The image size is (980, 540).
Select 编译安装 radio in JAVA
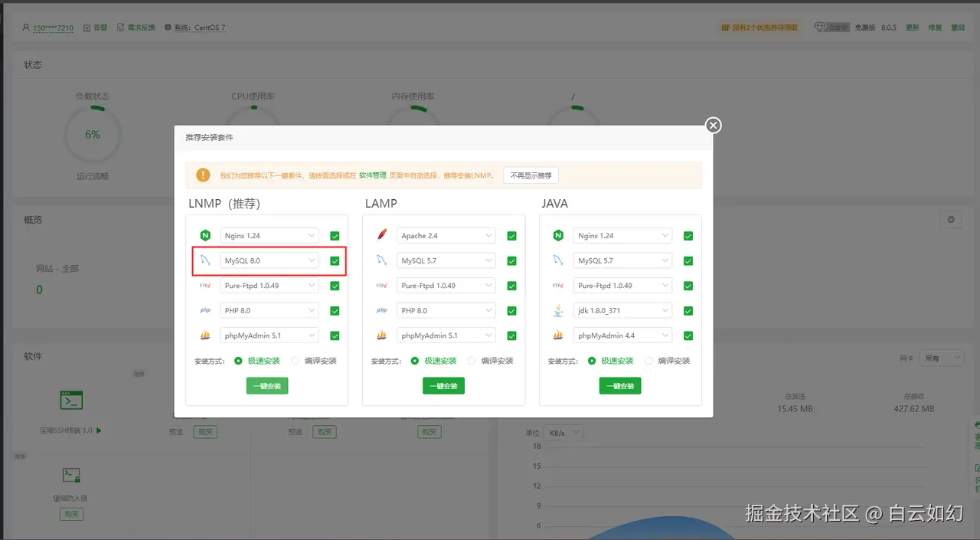click(x=649, y=361)
